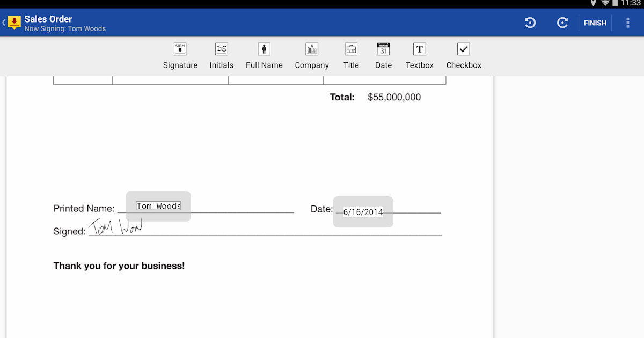The height and width of the screenshot is (338, 644).
Task: Select the Initials field tool
Action: [x=221, y=56]
